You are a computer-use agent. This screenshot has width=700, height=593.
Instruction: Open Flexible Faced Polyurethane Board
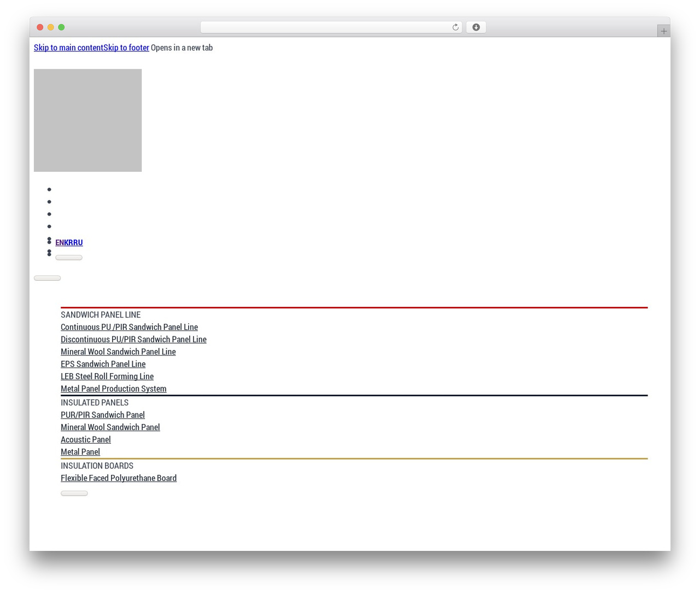click(x=119, y=478)
